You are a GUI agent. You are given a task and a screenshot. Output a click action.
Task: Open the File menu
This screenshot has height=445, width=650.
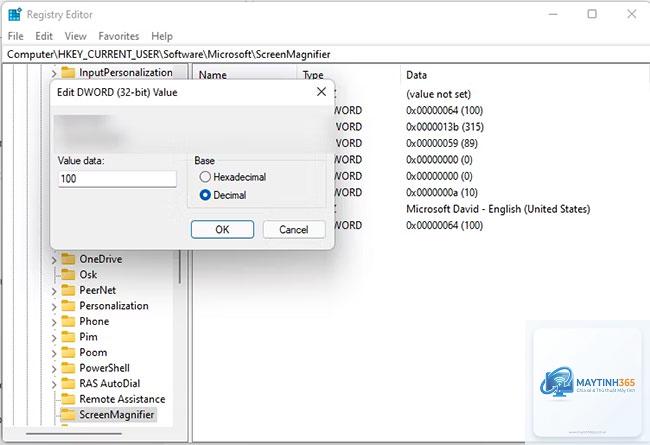tap(16, 36)
